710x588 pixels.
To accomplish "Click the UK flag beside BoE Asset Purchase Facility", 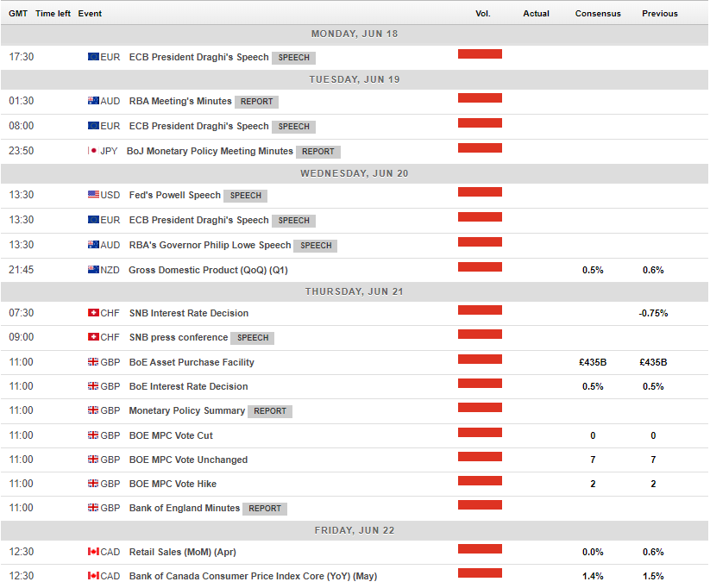I will pyautogui.click(x=93, y=361).
